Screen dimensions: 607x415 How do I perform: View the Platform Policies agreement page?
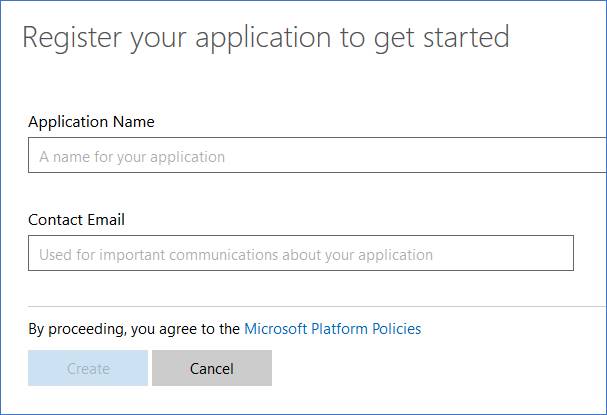point(332,328)
